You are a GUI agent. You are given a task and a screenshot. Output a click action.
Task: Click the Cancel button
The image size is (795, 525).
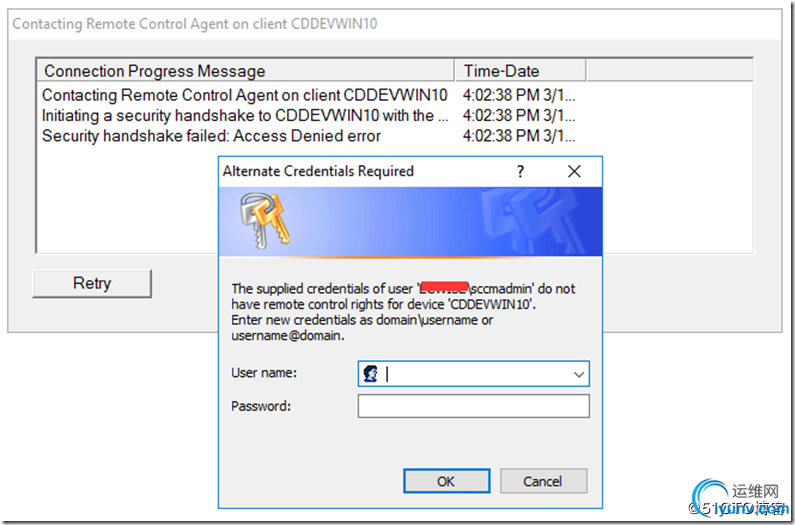click(544, 481)
